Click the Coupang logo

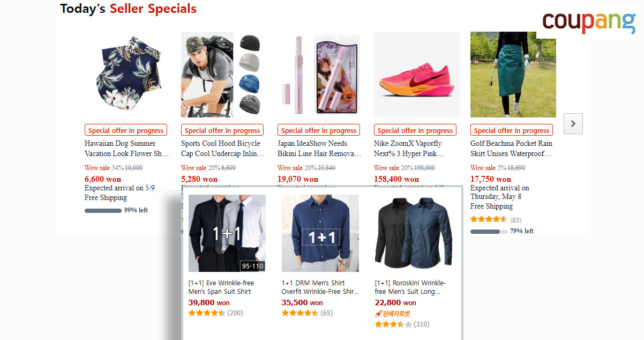pyautogui.click(x=589, y=22)
